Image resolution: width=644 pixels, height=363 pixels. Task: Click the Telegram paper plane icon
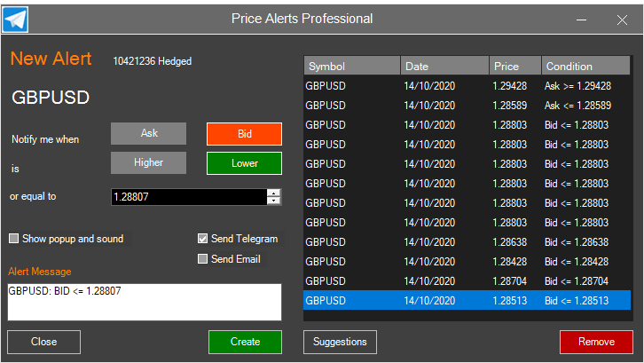(16, 19)
